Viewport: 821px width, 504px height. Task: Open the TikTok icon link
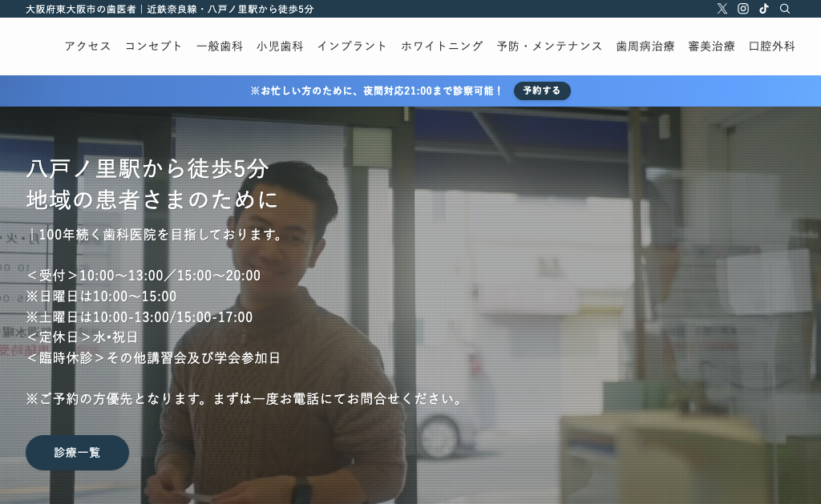764,9
